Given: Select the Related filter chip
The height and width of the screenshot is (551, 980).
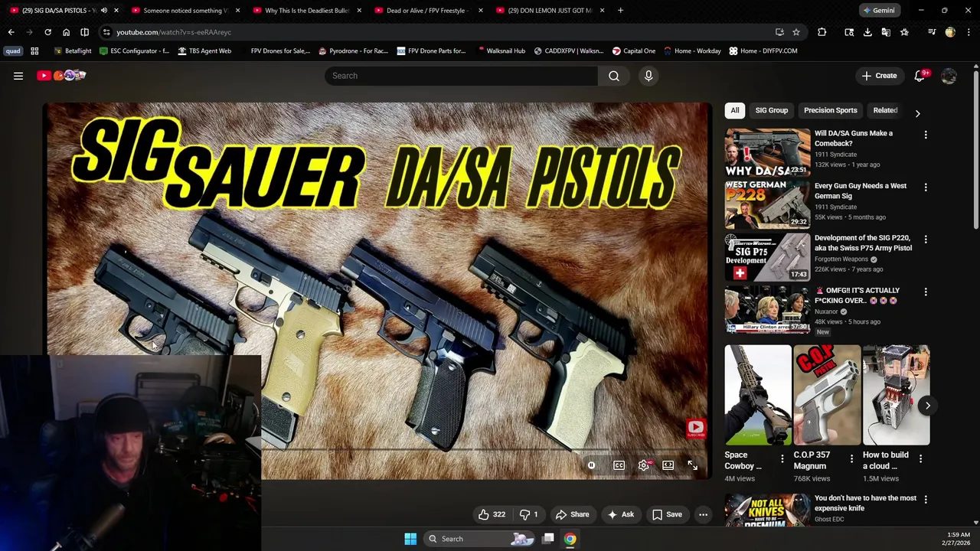Looking at the screenshot, I should [x=885, y=110].
